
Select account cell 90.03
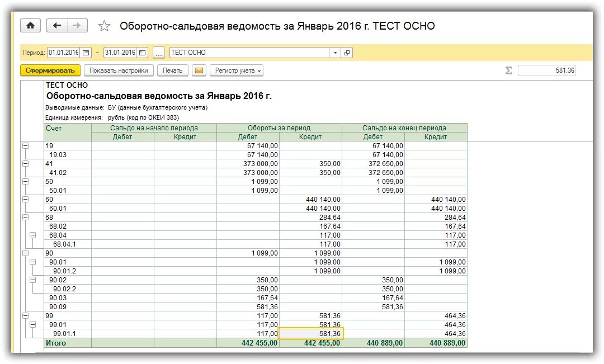click(x=68, y=298)
